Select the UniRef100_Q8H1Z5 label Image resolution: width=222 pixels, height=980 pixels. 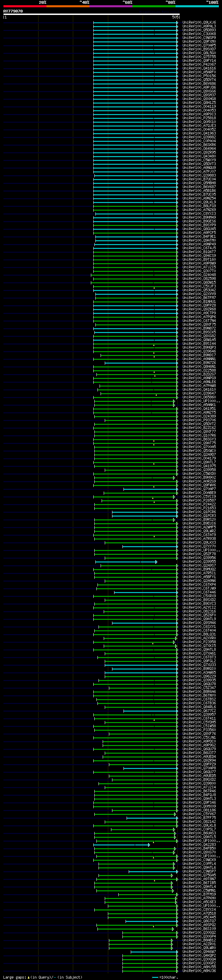click(199, 103)
